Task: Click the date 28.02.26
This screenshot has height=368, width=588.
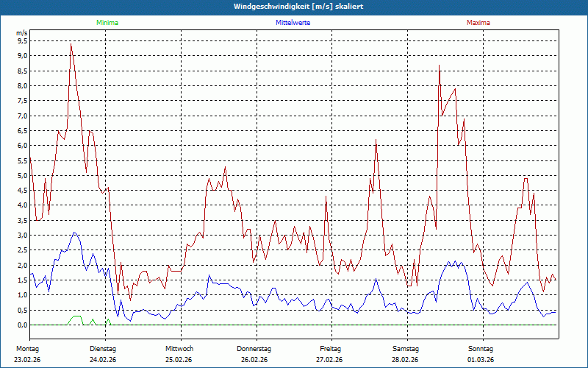Action: tap(405, 360)
